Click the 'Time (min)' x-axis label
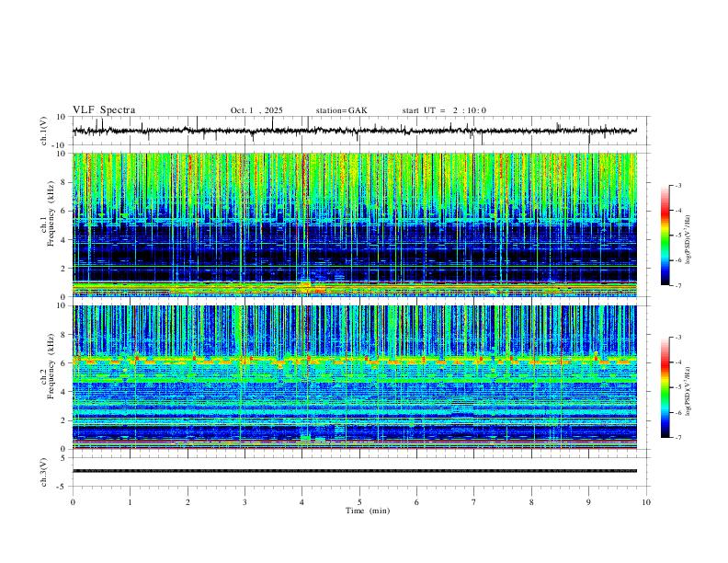728x563 pixels. coord(368,511)
